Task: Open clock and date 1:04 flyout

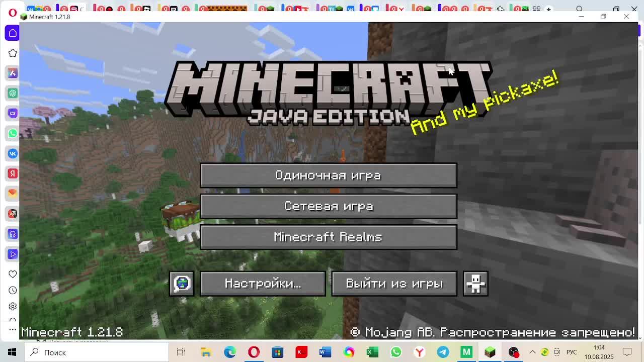Action: tap(599, 352)
